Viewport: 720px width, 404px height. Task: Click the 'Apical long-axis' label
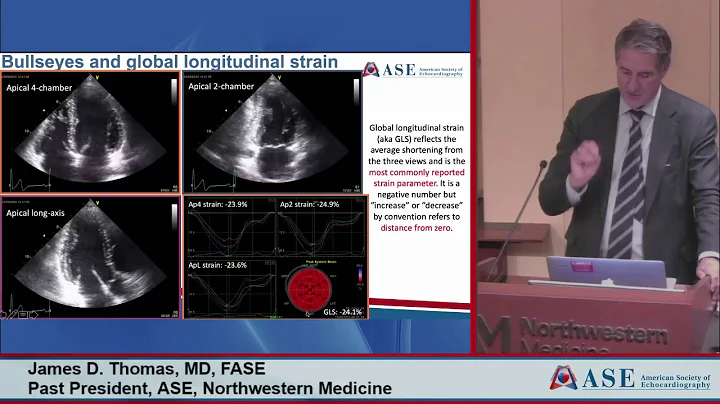[x=35, y=213]
